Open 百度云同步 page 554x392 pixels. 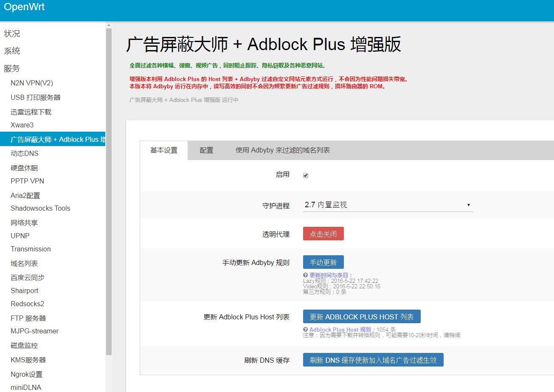pos(28,277)
